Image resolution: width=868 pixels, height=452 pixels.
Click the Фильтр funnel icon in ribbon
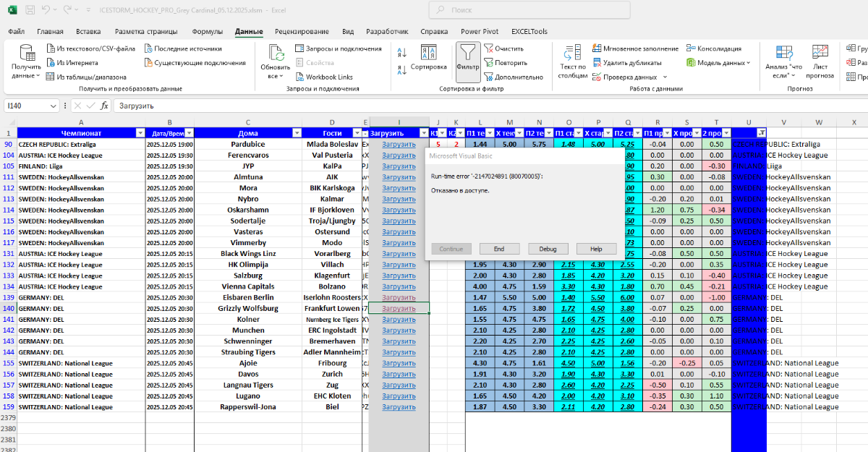[468, 53]
